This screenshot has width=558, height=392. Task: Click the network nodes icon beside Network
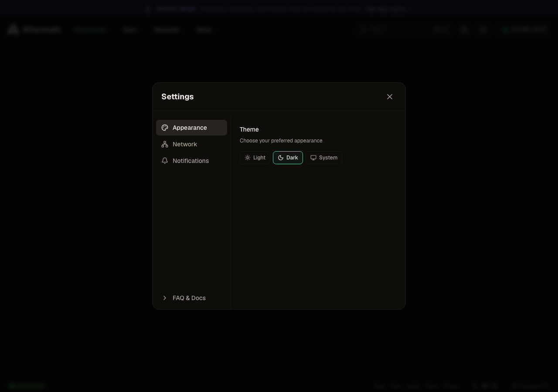pos(165,144)
